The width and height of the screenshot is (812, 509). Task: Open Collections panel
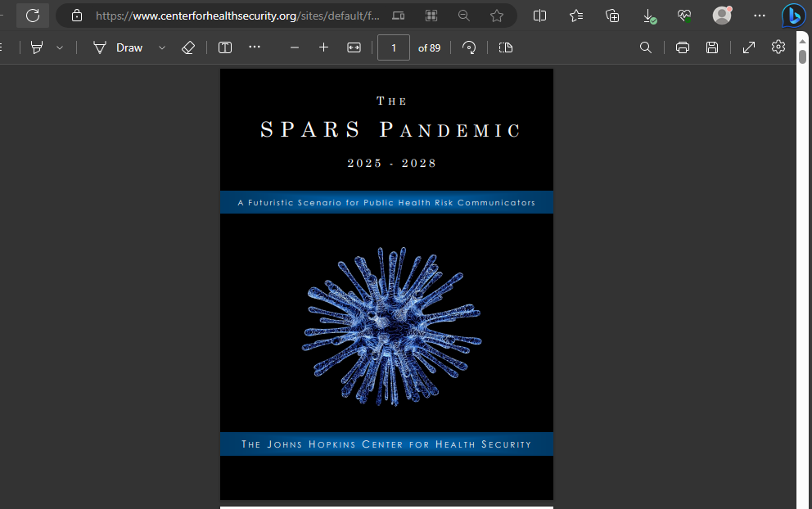[612, 16]
